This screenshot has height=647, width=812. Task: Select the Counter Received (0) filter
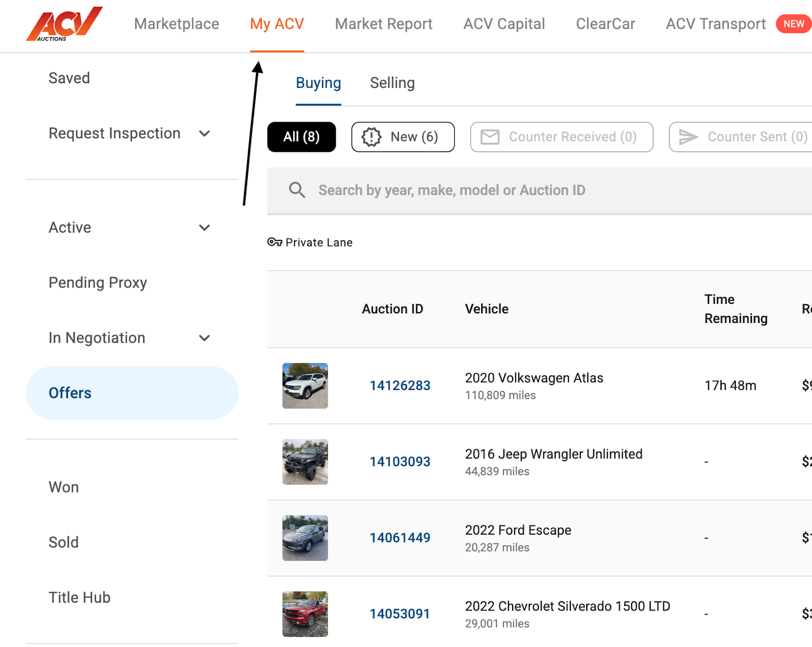point(562,137)
